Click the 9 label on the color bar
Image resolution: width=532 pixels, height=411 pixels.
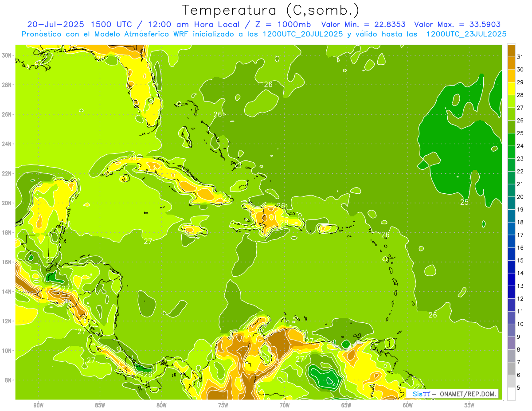pyautogui.click(x=518, y=337)
